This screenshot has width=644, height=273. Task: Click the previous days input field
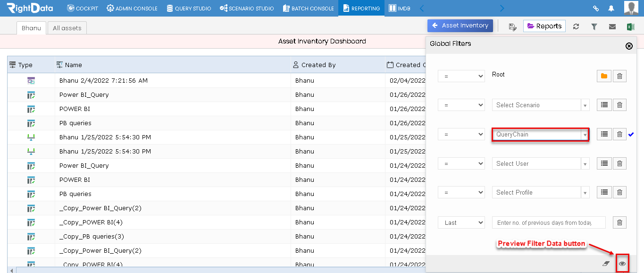coord(549,222)
